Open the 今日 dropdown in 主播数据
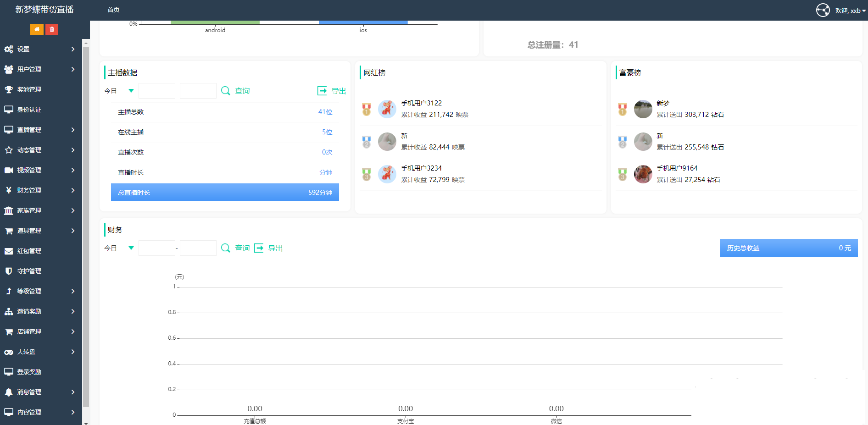 119,91
